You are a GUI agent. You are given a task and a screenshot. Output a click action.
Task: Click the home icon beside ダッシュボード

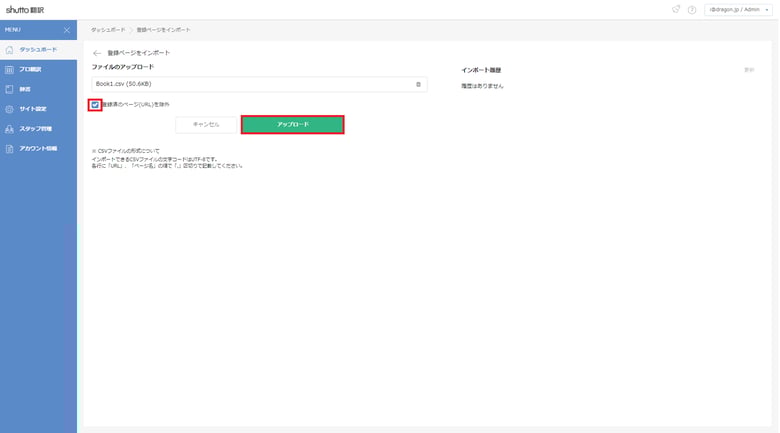(x=9, y=50)
